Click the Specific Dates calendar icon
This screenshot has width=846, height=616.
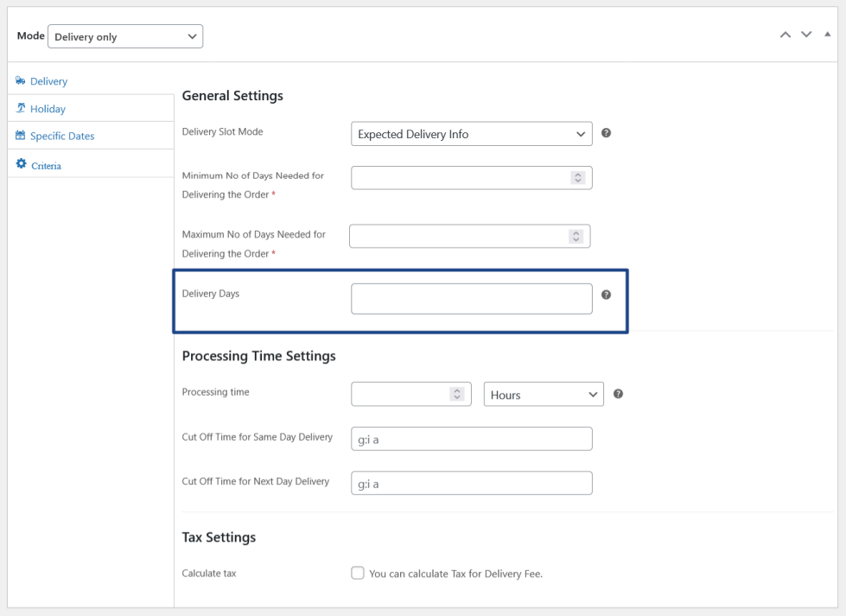point(21,136)
